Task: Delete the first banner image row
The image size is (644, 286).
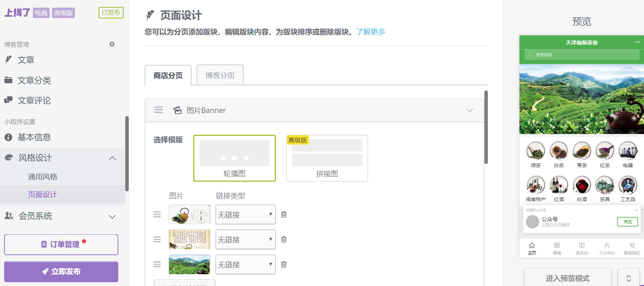Action: 283,215
